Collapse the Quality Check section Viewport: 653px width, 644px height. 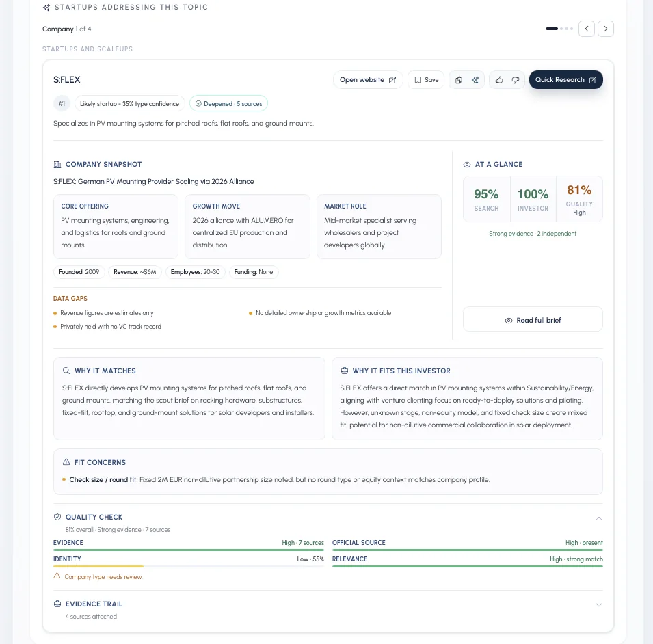pyautogui.click(x=598, y=518)
